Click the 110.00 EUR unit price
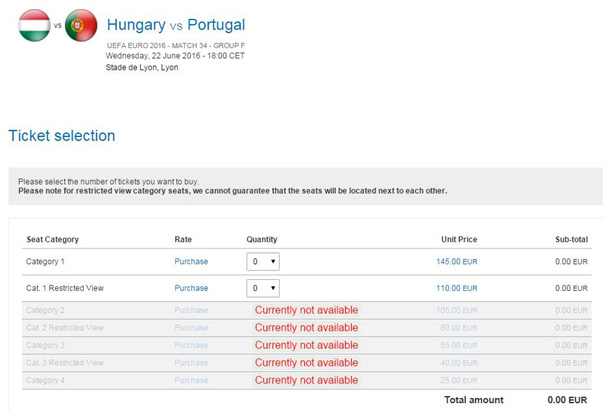This screenshot has width=606, height=413. (457, 288)
